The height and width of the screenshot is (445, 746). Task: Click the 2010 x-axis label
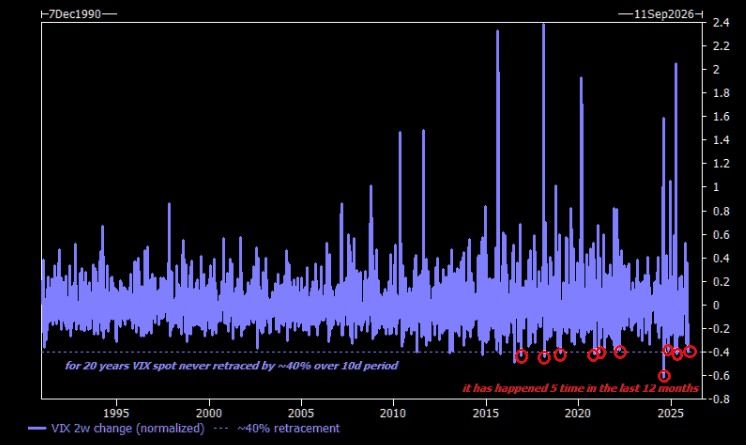point(393,413)
